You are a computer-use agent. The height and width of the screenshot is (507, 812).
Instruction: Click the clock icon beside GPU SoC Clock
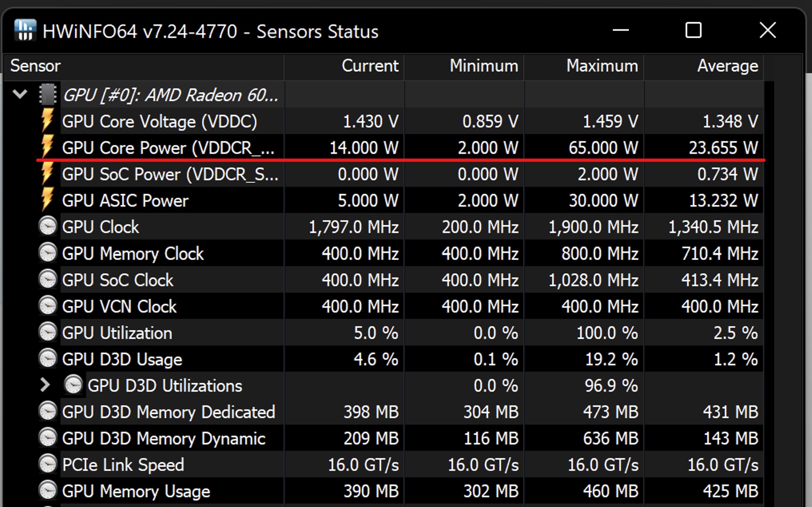[47, 280]
